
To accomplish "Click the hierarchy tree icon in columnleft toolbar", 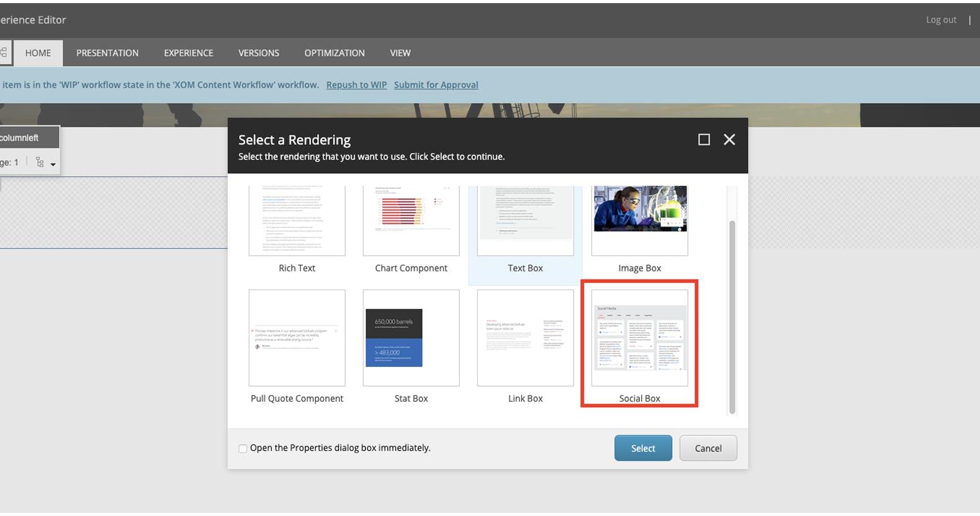I will click(40, 162).
